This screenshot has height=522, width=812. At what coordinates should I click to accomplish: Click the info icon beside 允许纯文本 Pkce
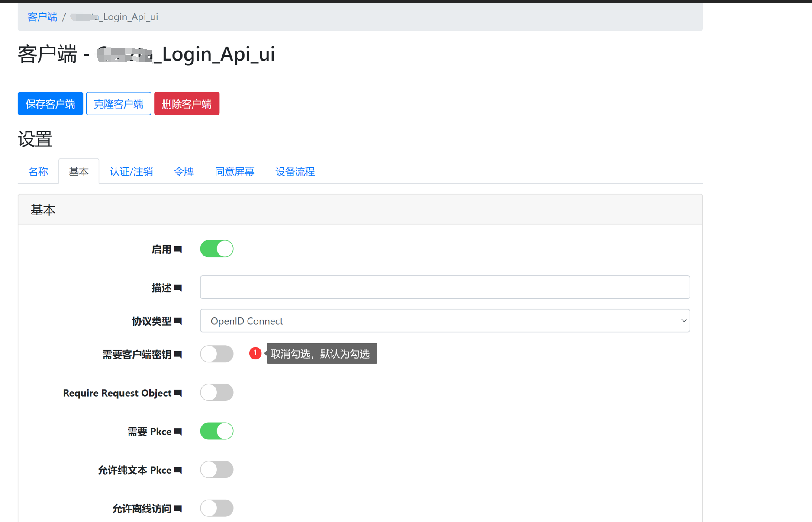pyautogui.click(x=178, y=470)
